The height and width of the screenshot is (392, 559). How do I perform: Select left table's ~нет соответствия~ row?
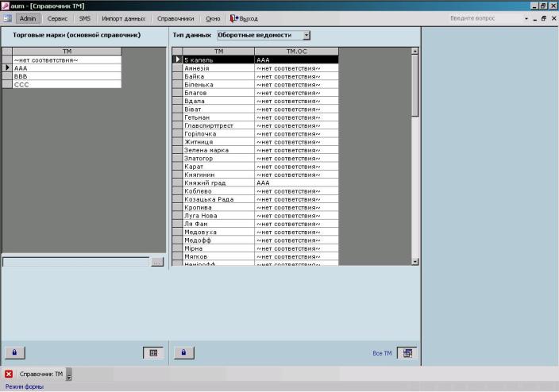click(x=67, y=60)
